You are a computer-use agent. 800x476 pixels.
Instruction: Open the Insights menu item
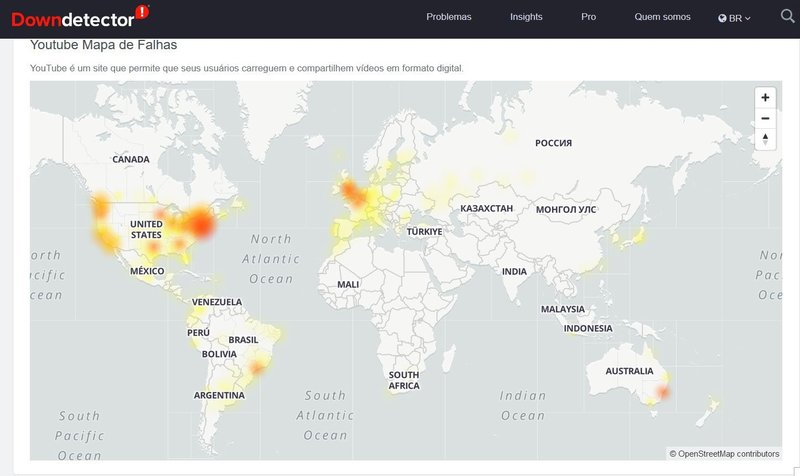tap(526, 17)
